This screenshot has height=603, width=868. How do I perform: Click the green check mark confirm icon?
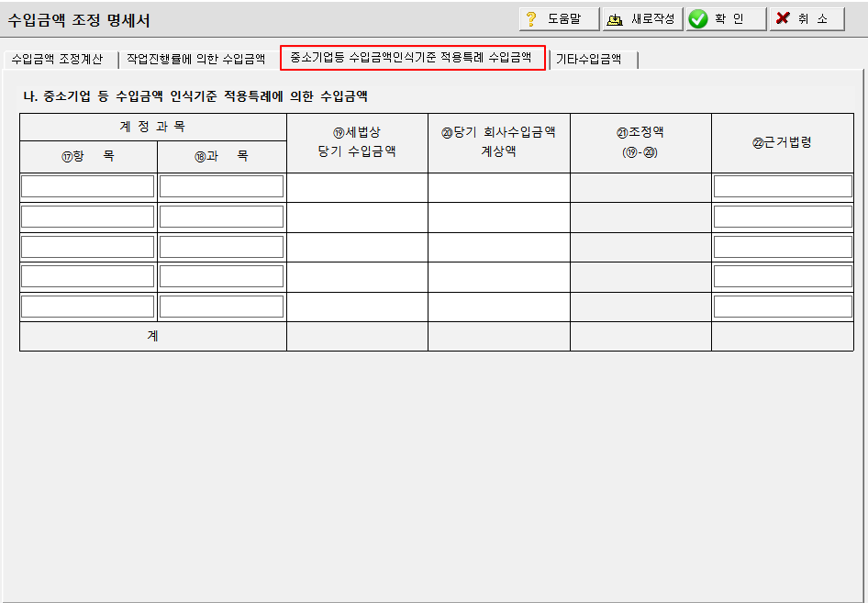point(698,19)
